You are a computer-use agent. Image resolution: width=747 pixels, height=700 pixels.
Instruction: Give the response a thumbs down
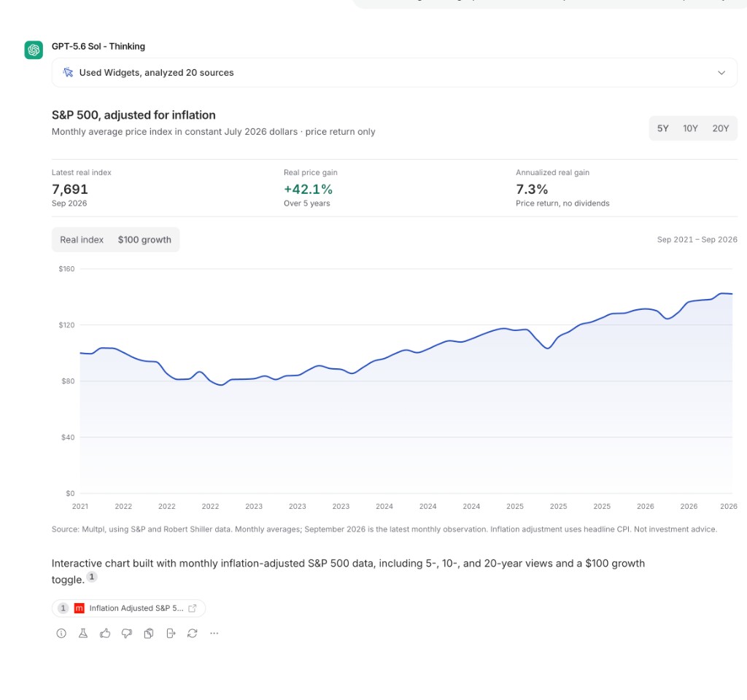(127, 634)
